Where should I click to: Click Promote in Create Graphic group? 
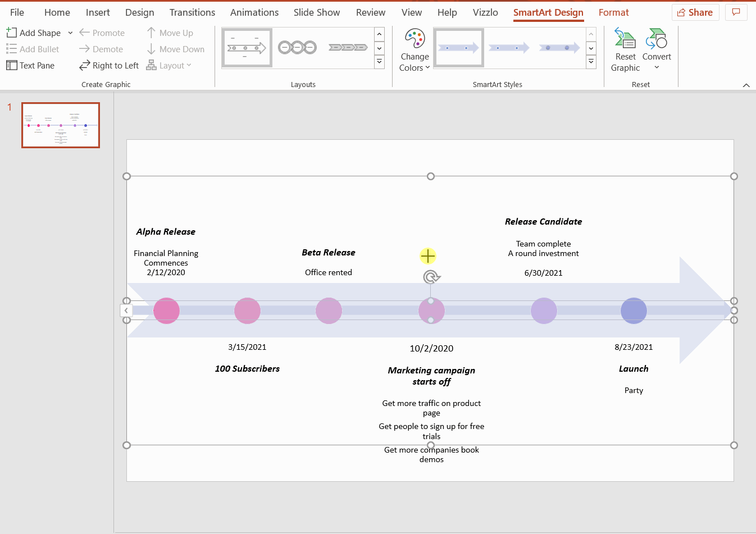click(x=102, y=33)
